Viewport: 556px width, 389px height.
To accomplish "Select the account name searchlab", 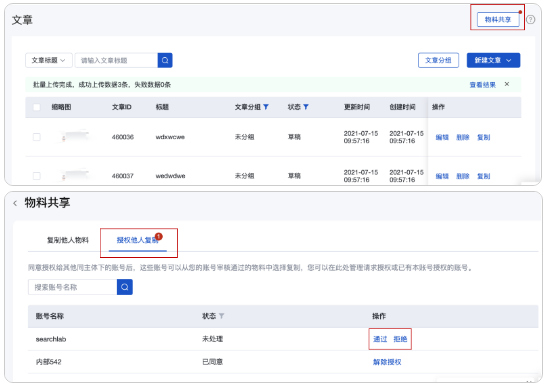I will point(51,339).
